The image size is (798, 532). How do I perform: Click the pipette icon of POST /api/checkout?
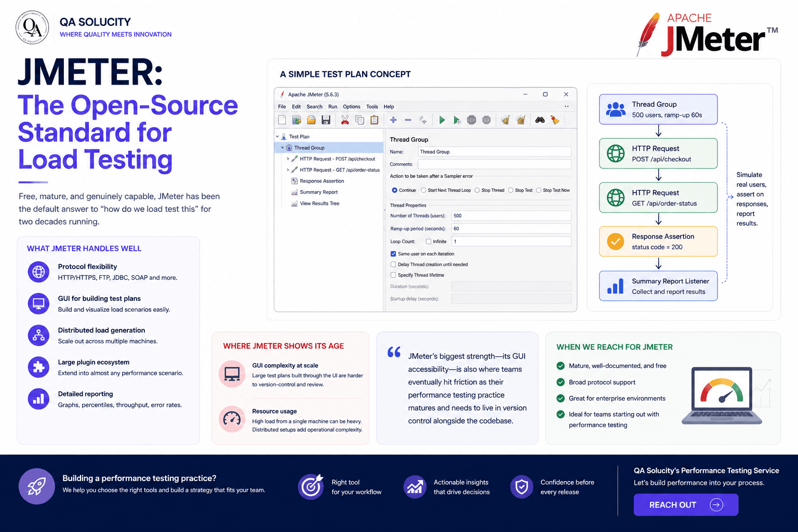tap(295, 159)
